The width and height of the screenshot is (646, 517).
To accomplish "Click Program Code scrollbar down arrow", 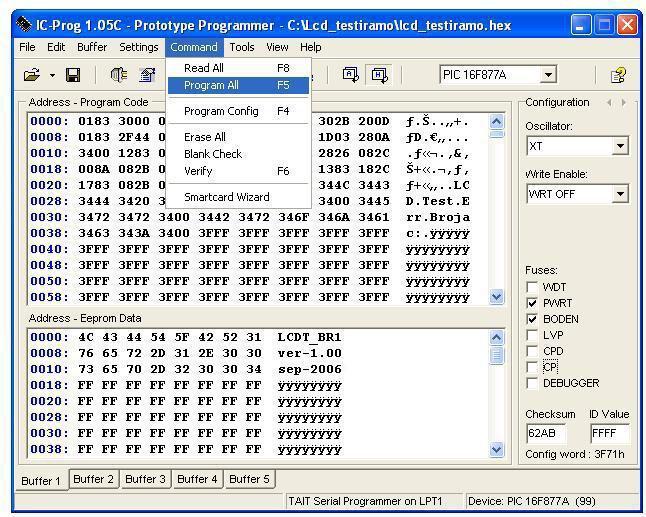I will 496,297.
